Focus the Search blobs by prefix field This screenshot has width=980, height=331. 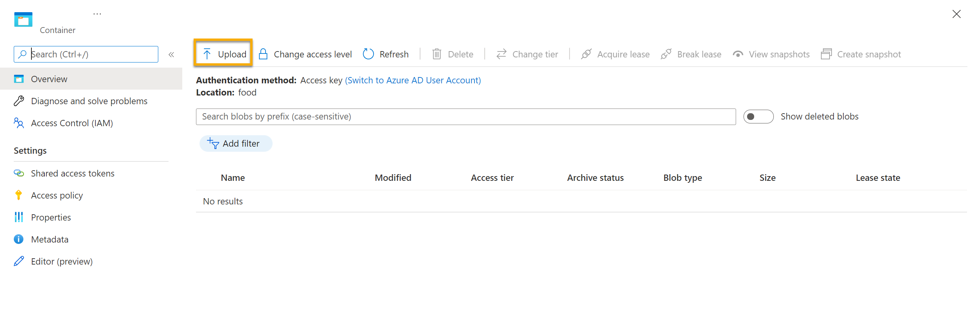(x=465, y=117)
